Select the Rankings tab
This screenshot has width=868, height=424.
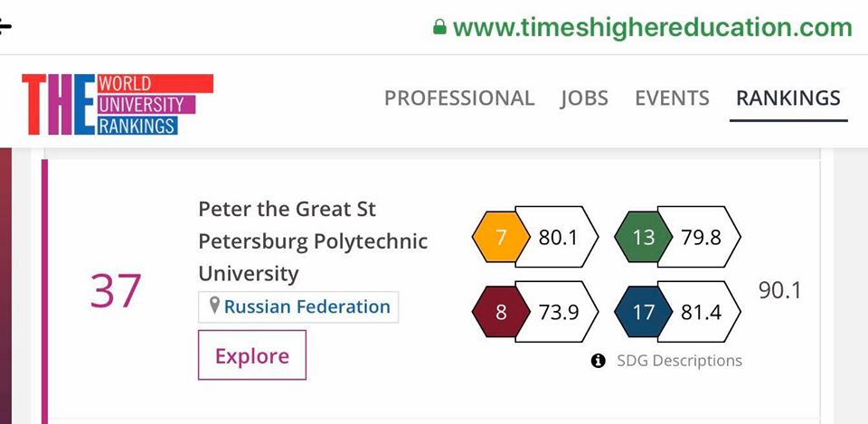point(788,98)
